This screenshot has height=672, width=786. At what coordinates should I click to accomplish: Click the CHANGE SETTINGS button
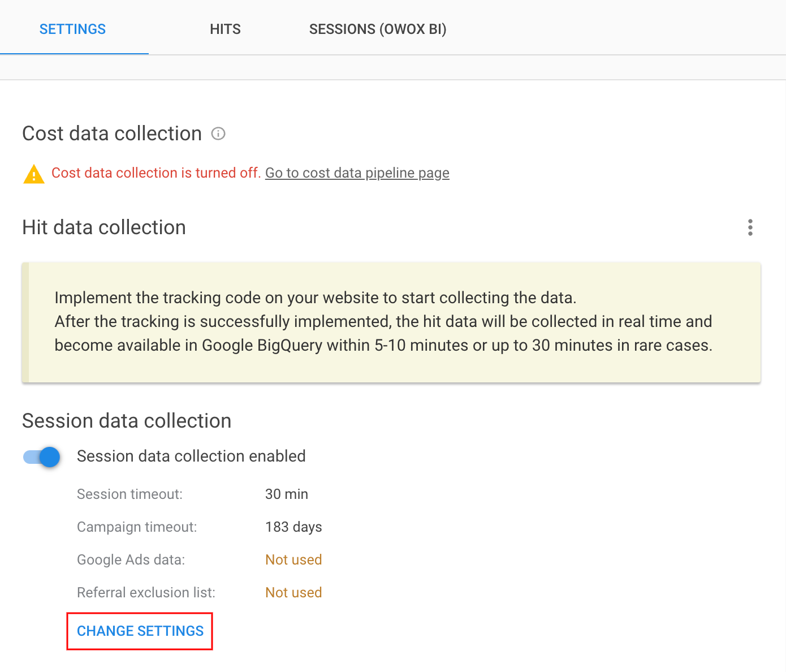tap(140, 631)
